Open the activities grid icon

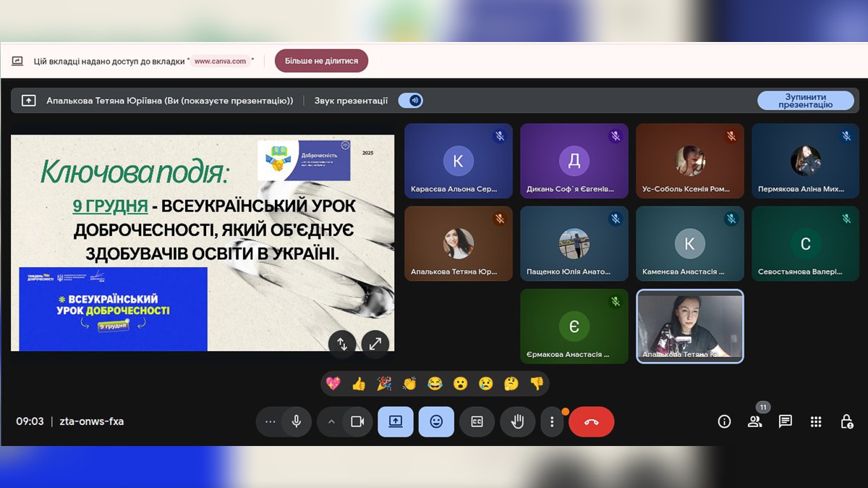point(816,421)
